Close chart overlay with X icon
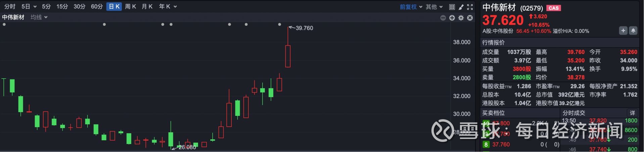The width and height of the screenshot is (644, 152). tap(470, 18)
